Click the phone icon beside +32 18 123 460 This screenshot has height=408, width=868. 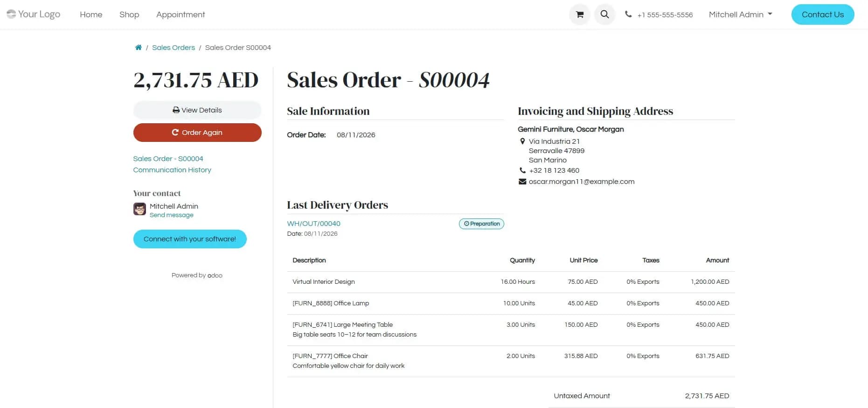(x=522, y=170)
